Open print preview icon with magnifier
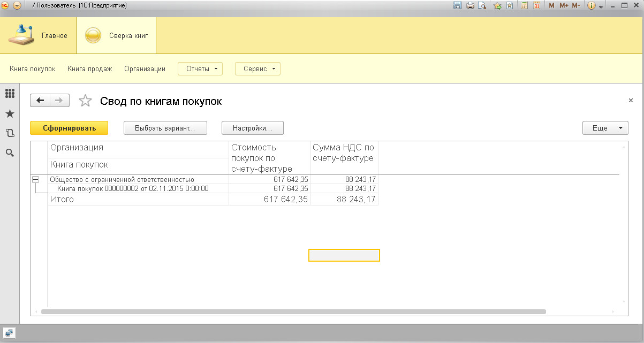The image size is (644, 343). tap(482, 5)
